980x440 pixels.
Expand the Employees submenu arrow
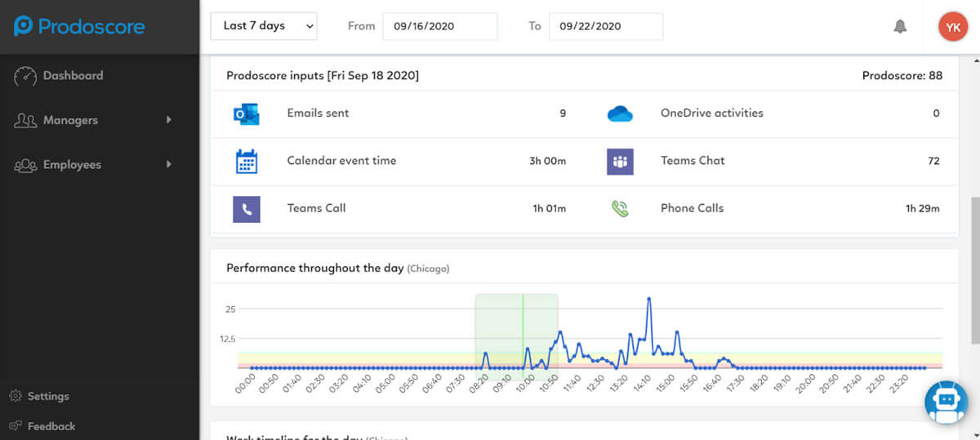pyautogui.click(x=169, y=165)
